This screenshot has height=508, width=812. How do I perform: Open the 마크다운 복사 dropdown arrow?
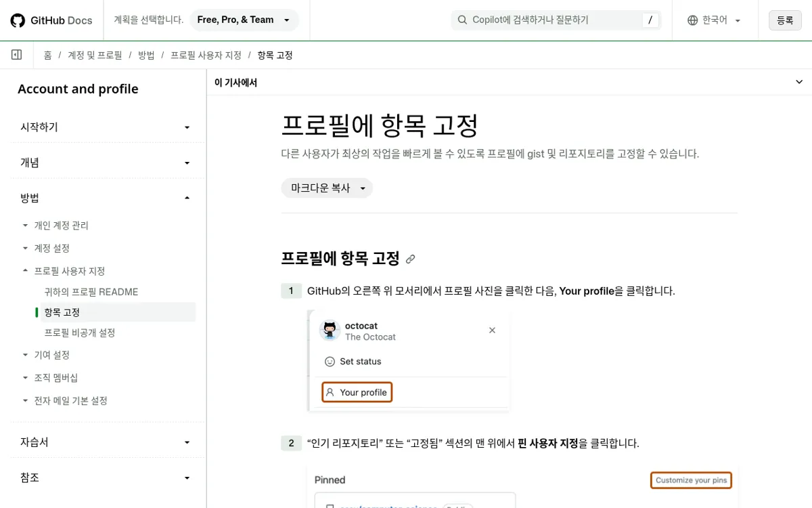(363, 188)
